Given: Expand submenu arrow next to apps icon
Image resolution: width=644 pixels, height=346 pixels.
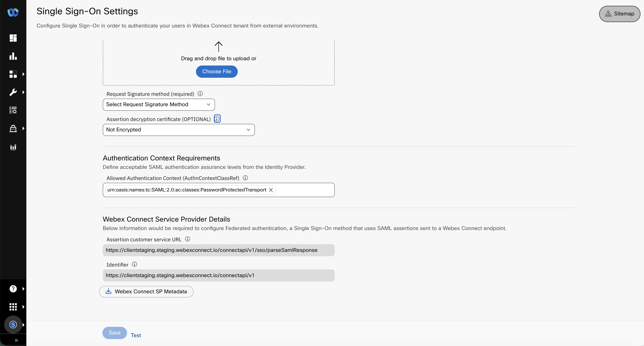Looking at the screenshot, I should pos(23,74).
